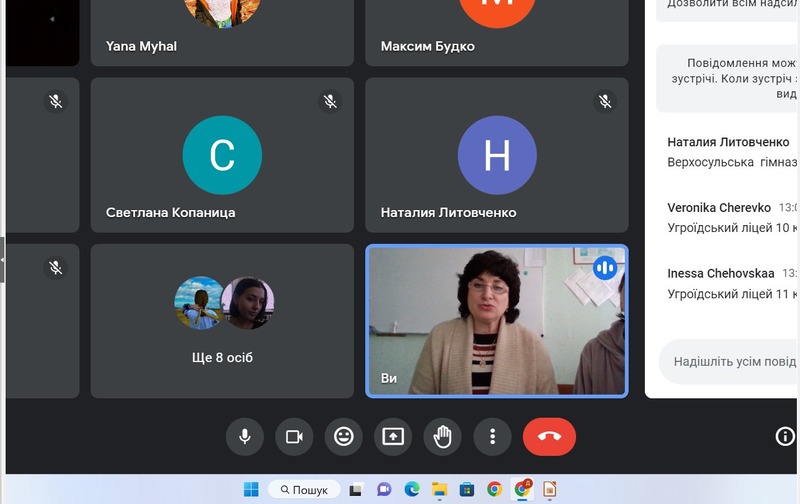The height and width of the screenshot is (504, 800).
Task: Mute microphone in the call toolbar
Action: [244, 436]
